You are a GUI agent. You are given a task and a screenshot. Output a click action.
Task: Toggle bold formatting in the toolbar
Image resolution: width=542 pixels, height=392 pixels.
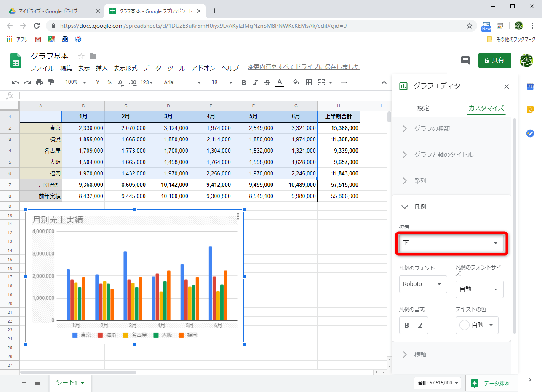243,82
